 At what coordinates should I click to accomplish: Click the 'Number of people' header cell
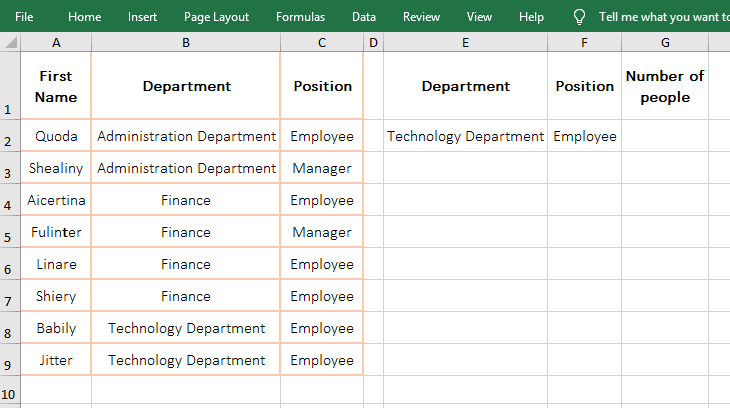[665, 85]
